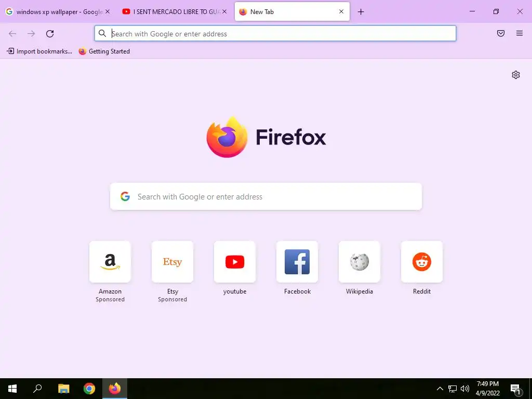The width and height of the screenshot is (532, 399).
Task: Click the Google G logo in search box
Action: click(125, 196)
